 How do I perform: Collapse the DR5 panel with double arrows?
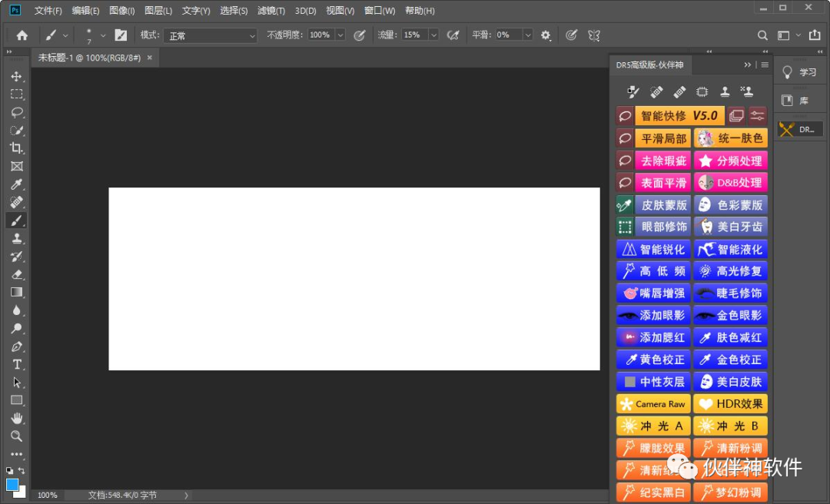[x=748, y=65]
